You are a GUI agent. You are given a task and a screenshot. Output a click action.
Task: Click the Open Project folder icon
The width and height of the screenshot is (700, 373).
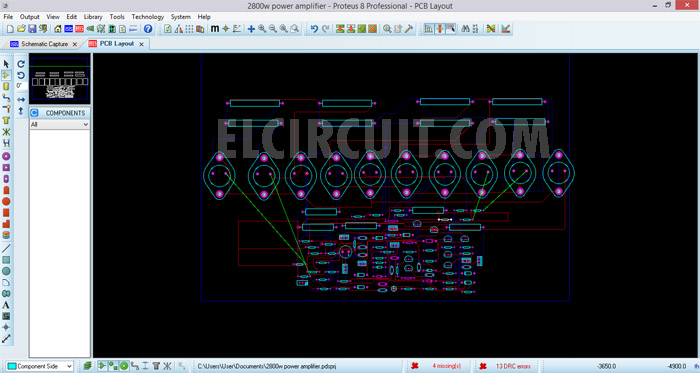tap(21, 29)
